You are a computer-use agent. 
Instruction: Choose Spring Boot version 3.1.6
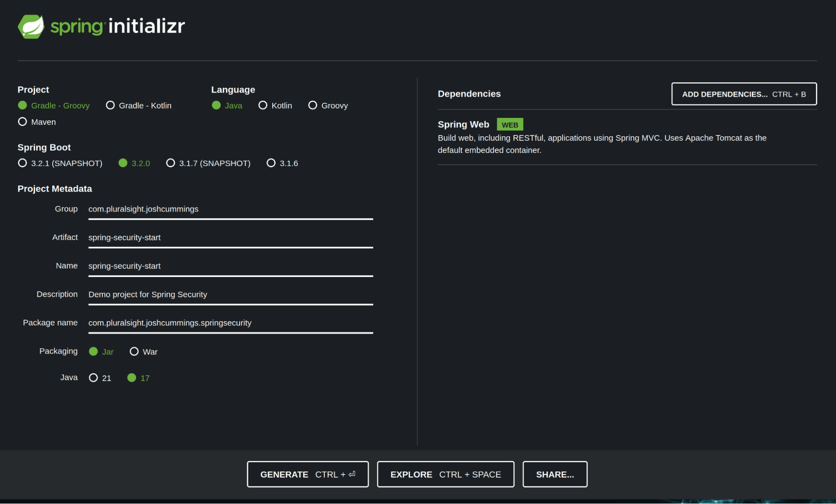tap(282, 163)
